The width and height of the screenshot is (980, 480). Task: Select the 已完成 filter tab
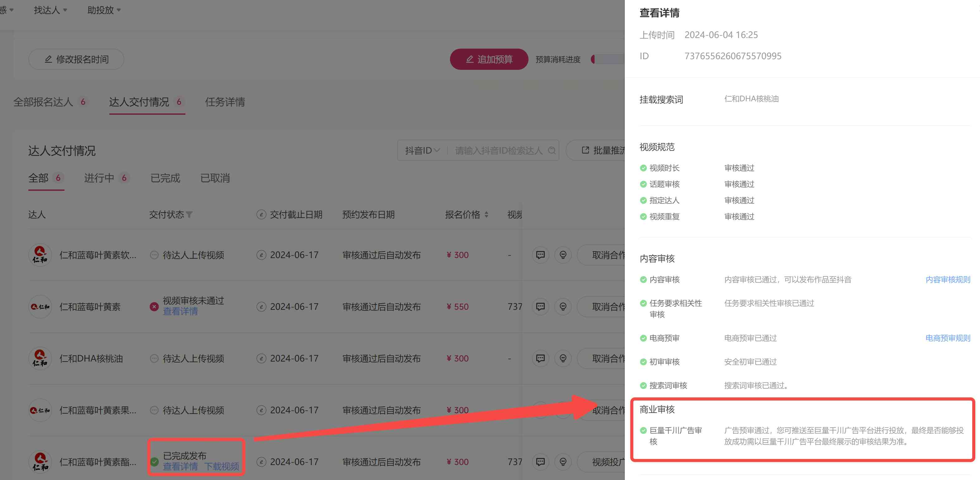coord(165,178)
